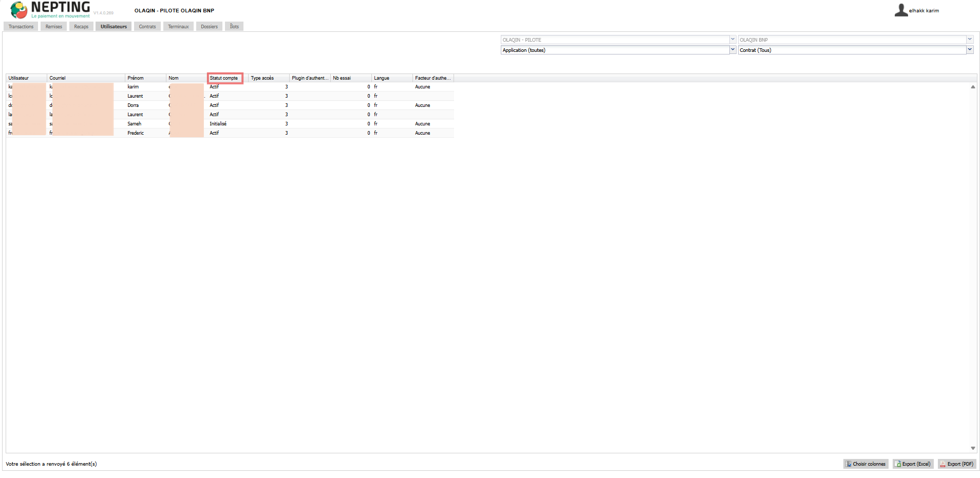Select the row with prénom karim
The image size is (980, 478).
(x=230, y=87)
